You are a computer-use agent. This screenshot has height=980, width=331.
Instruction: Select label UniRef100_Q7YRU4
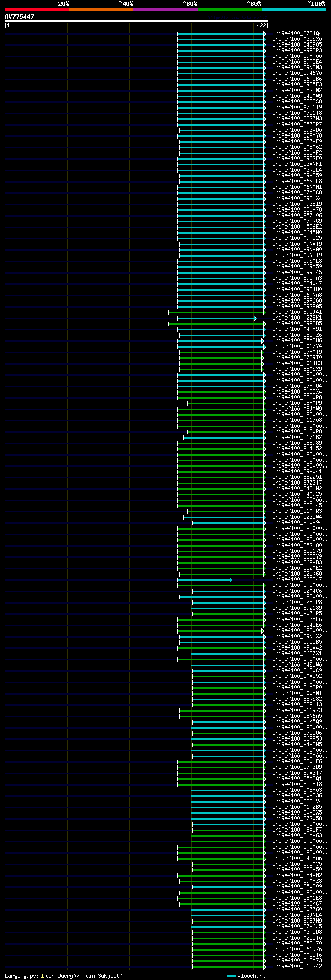click(x=297, y=386)
